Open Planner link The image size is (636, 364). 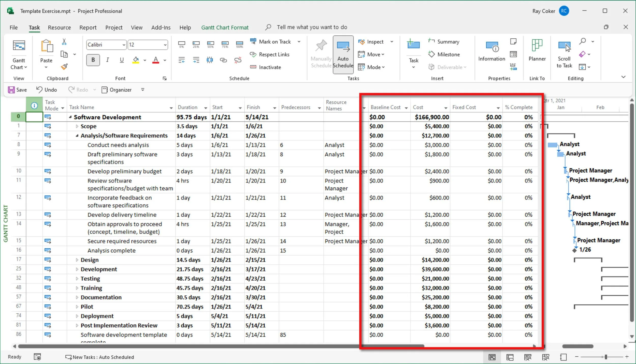point(537,50)
